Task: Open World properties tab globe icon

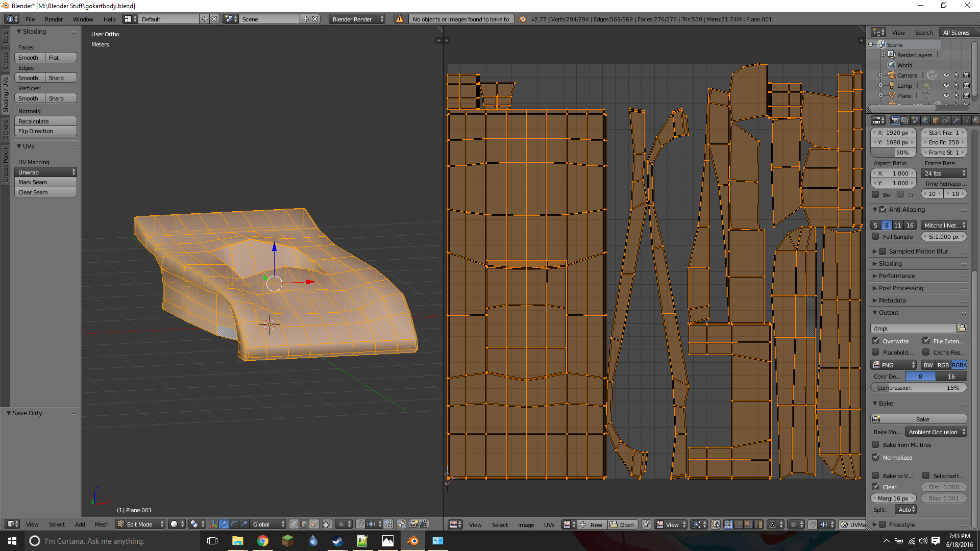Action: click(925, 120)
